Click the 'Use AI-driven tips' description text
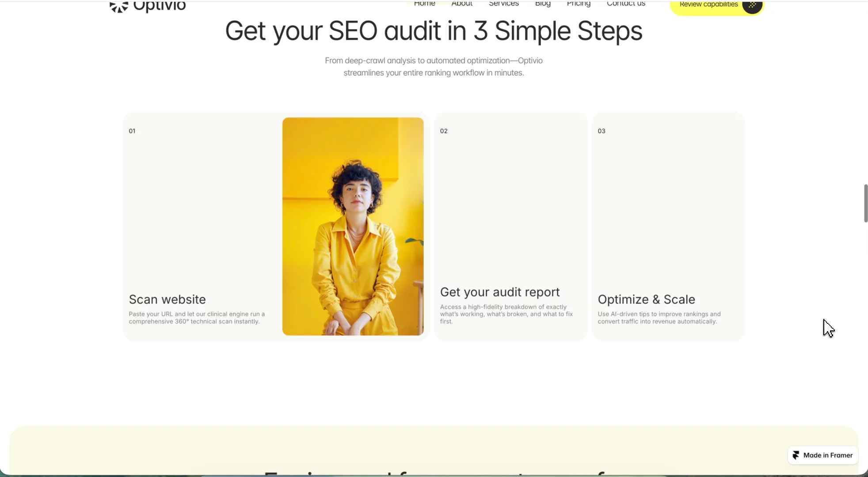This screenshot has width=868, height=477. (659, 318)
